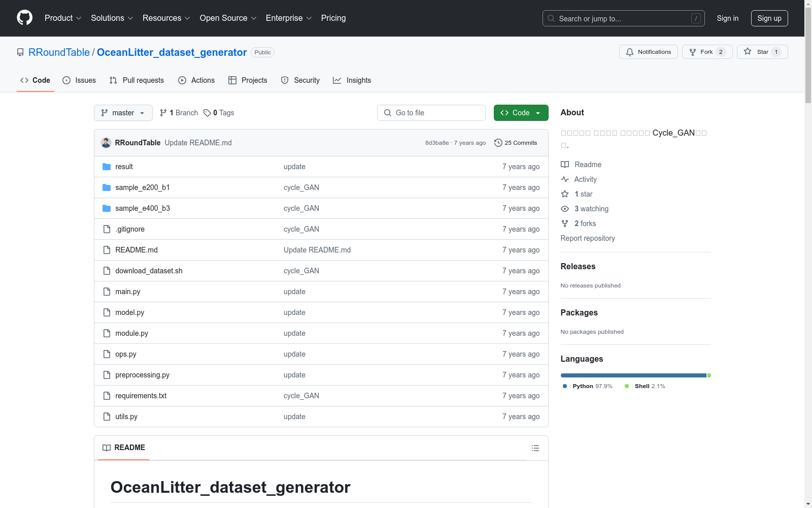This screenshot has height=508, width=812.
Task: Open the README outline icon
Action: [535, 448]
